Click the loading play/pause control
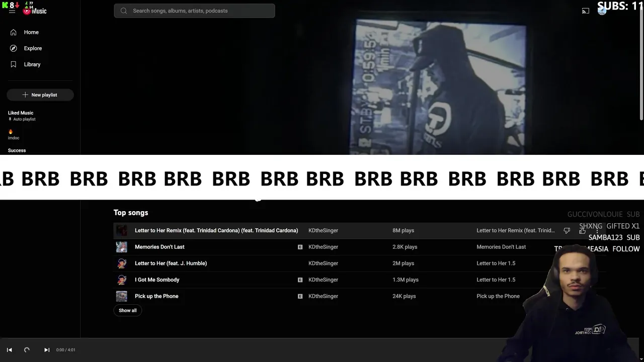644x362 pixels. [27, 350]
